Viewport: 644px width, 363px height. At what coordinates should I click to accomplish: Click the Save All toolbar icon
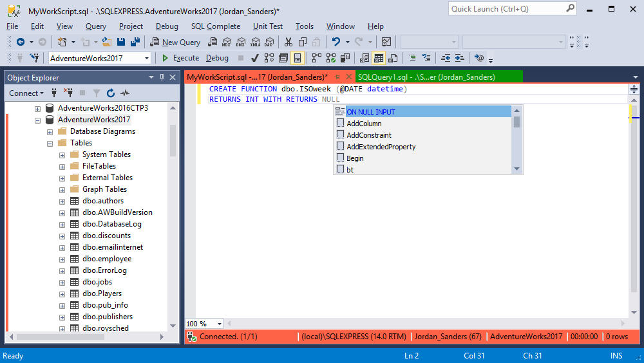click(135, 42)
